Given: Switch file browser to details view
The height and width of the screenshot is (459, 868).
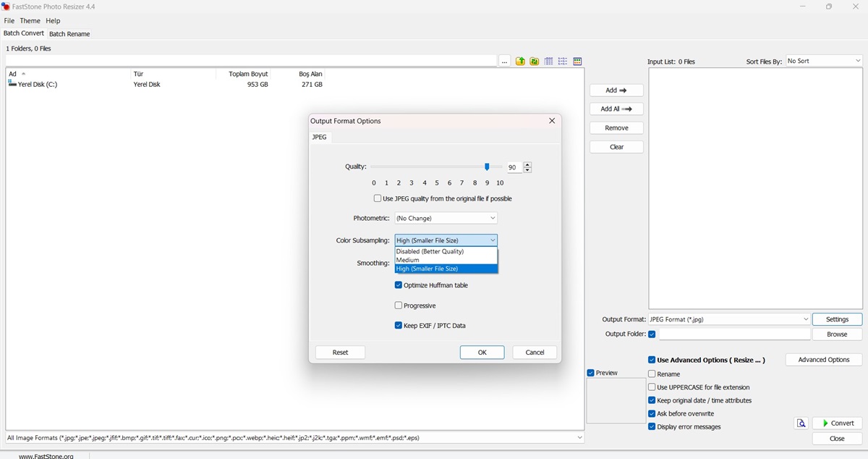Looking at the screenshot, I should pos(549,62).
